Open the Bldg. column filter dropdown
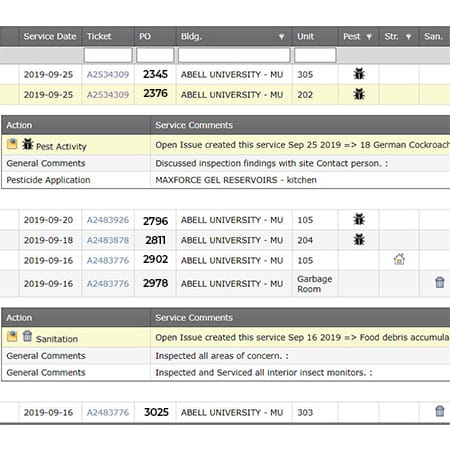Screen dimensions: 450x450 pyautogui.click(x=282, y=37)
